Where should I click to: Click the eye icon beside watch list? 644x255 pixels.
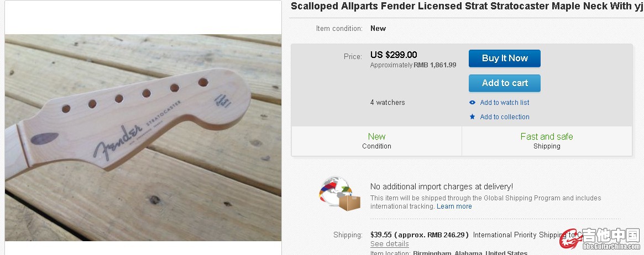tap(472, 103)
